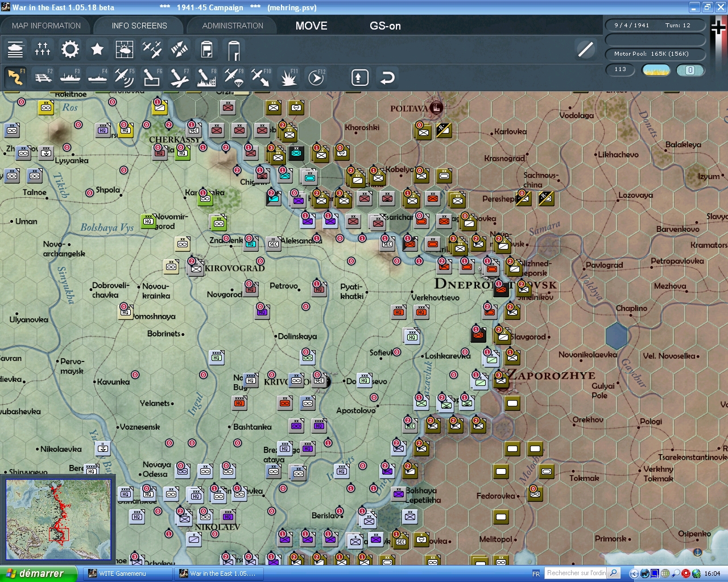Click the diagonal slash round button
Viewport: 728px width, 582px height.
(585, 49)
